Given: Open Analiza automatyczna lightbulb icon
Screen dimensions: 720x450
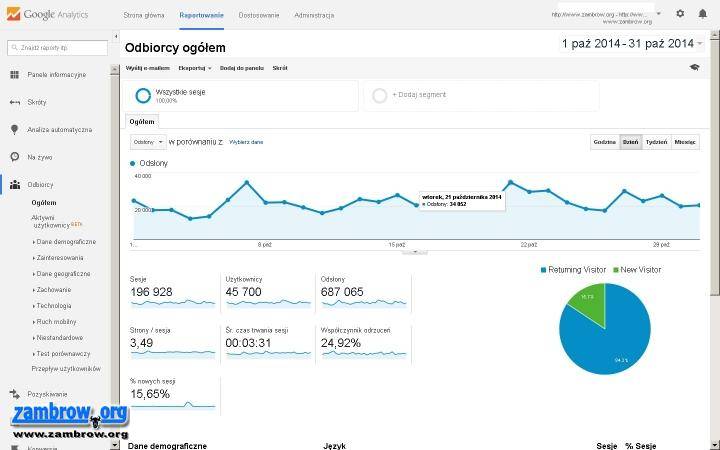Looking at the screenshot, I should [x=14, y=129].
